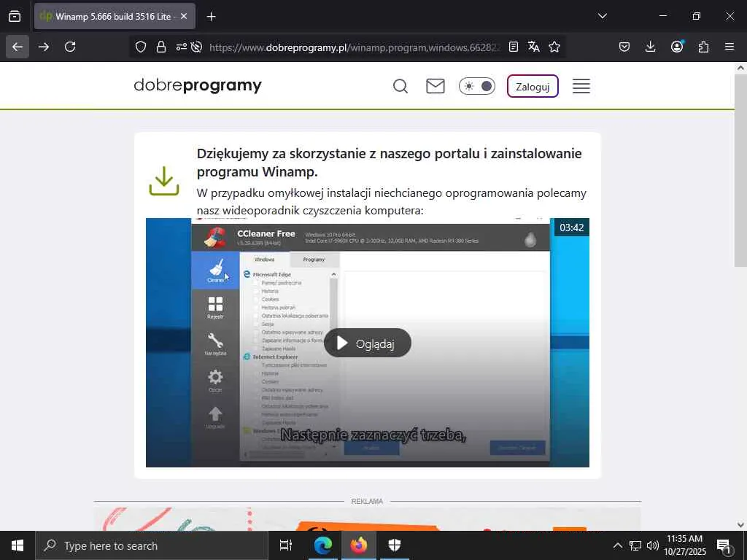Close the Winamp 5.666 tab

pyautogui.click(x=184, y=16)
